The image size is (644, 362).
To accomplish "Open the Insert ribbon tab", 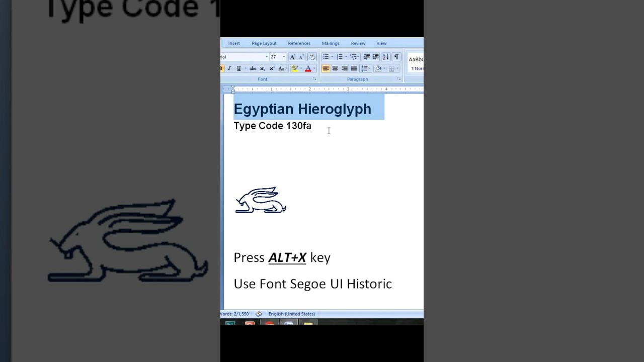I will [234, 43].
